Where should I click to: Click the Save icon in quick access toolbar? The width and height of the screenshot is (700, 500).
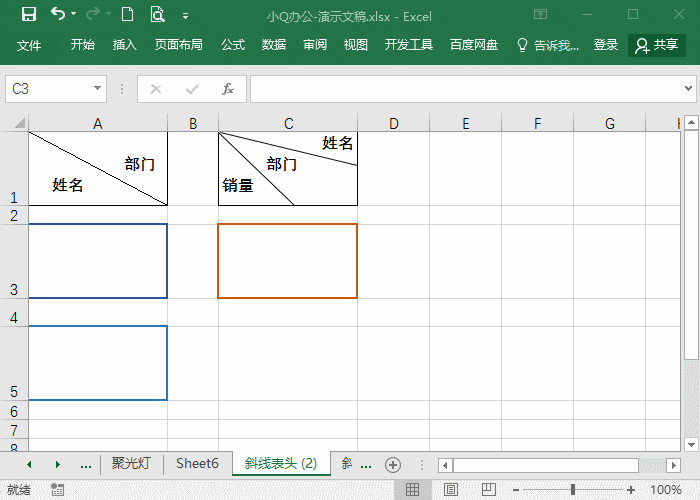coord(29,14)
